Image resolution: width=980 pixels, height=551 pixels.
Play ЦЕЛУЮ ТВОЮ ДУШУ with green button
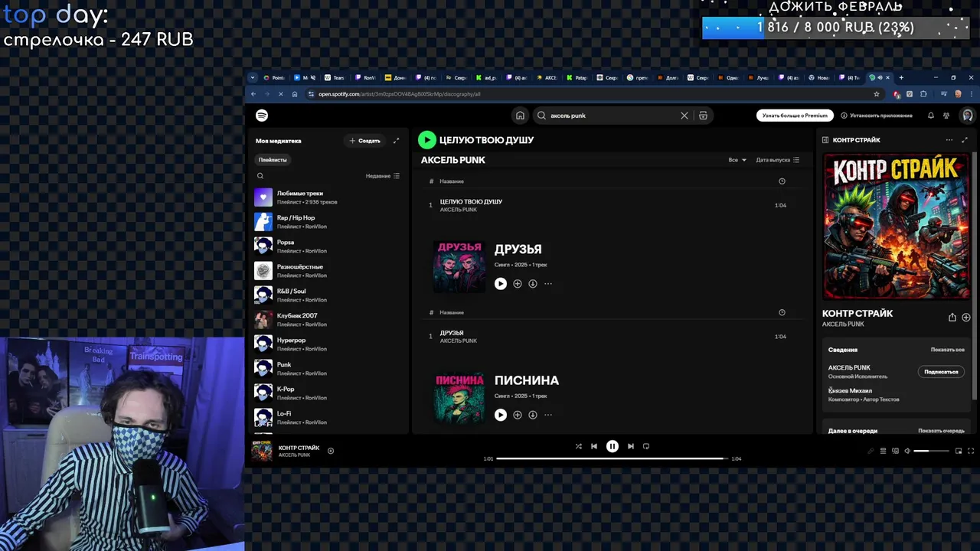tap(427, 140)
